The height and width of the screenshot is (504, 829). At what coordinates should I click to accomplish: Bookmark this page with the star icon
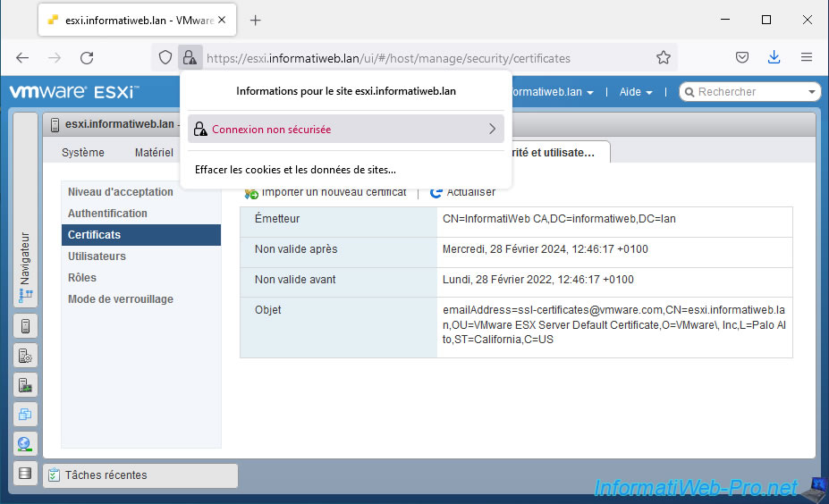tap(663, 58)
